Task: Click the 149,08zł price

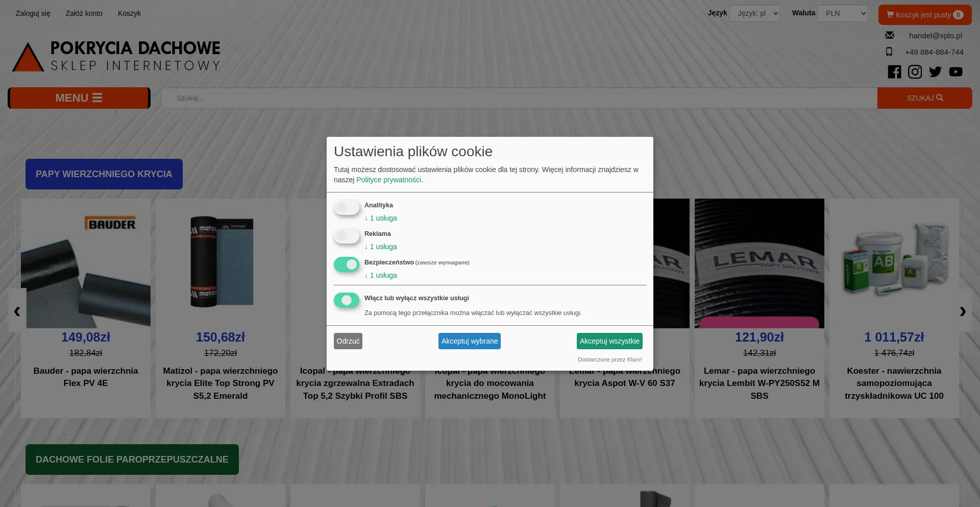Action: [86, 337]
